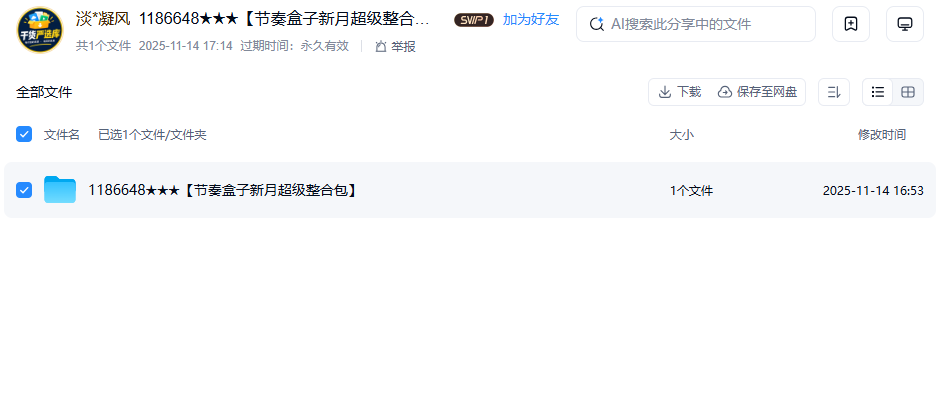The height and width of the screenshot is (420, 936).
Task: Click the monitor/desktop client icon
Action: click(905, 24)
